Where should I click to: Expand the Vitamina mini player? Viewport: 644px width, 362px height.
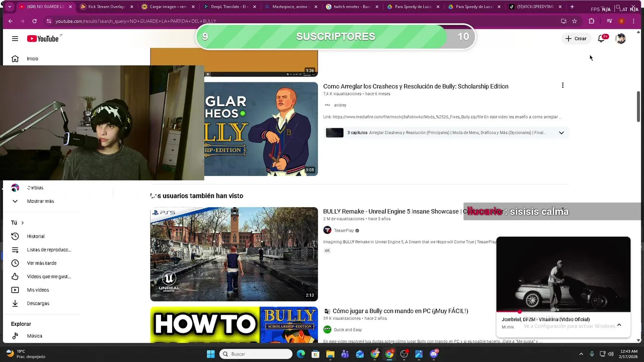click(x=619, y=325)
